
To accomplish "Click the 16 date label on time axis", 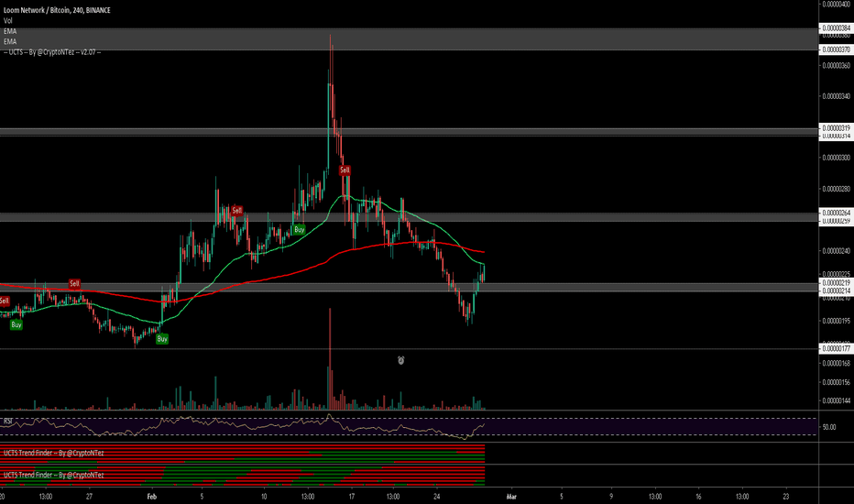I will (x=699, y=497).
